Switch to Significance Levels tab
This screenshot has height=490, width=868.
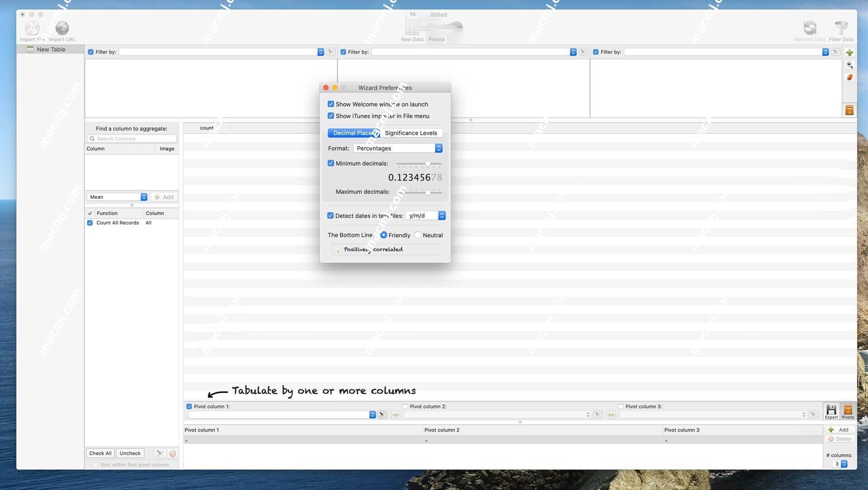click(x=410, y=133)
